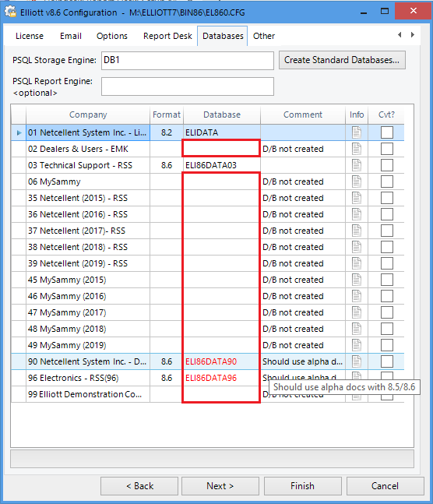Click the PSQL Report Engine field
This screenshot has width=433, height=504.
(188, 86)
